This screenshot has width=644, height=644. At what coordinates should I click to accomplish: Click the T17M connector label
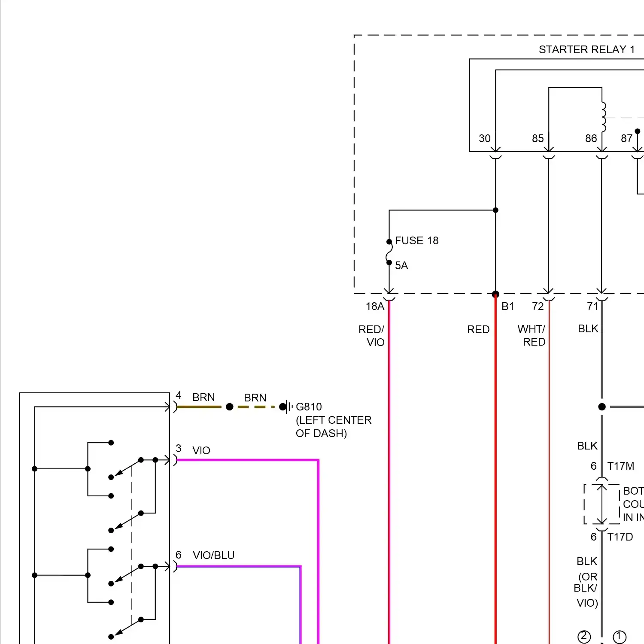point(620,466)
